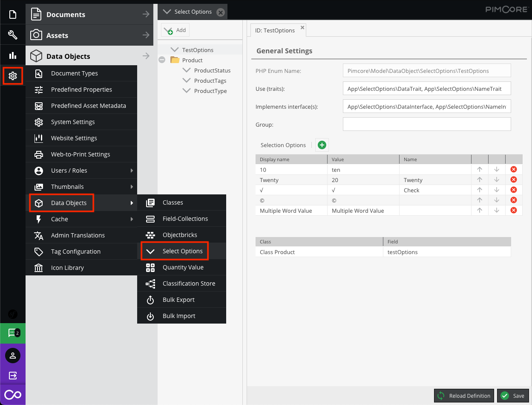Open the file/documents icon in left sidebar
The image size is (532, 405).
13,14
